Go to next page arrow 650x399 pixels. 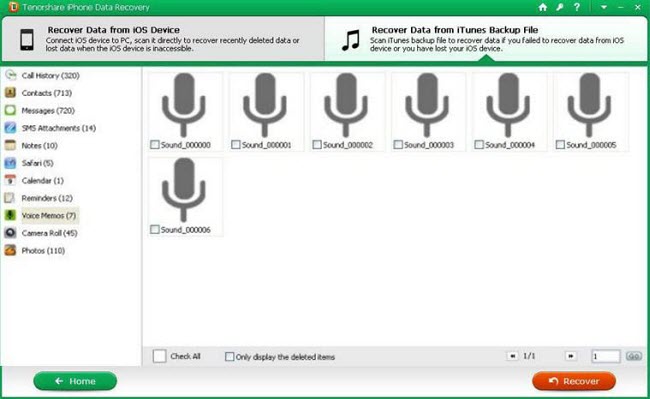(570, 356)
